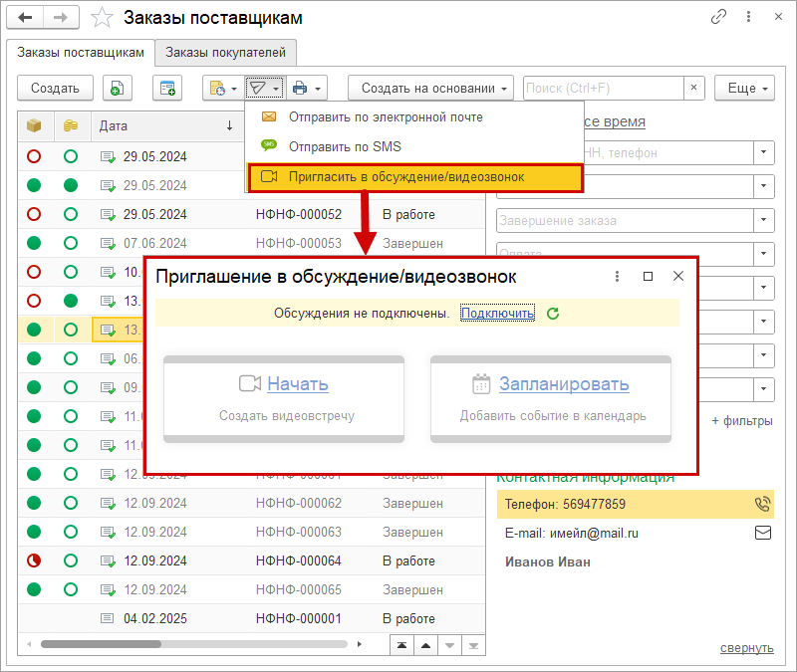Click the copy document icon button
797x672 pixels.
117,88
